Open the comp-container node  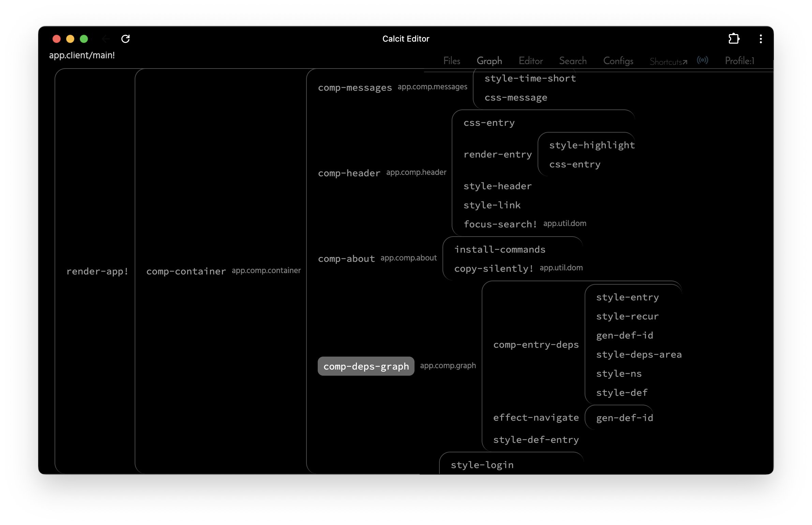186,271
